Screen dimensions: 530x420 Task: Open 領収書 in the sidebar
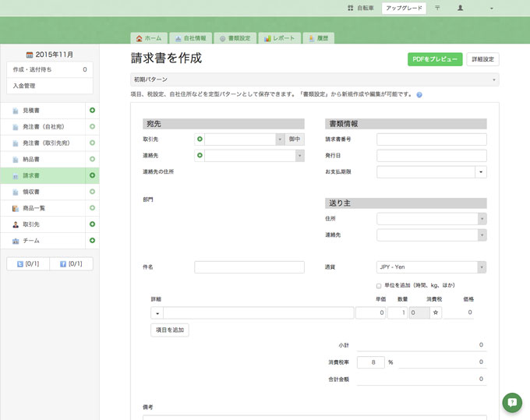coord(43,192)
